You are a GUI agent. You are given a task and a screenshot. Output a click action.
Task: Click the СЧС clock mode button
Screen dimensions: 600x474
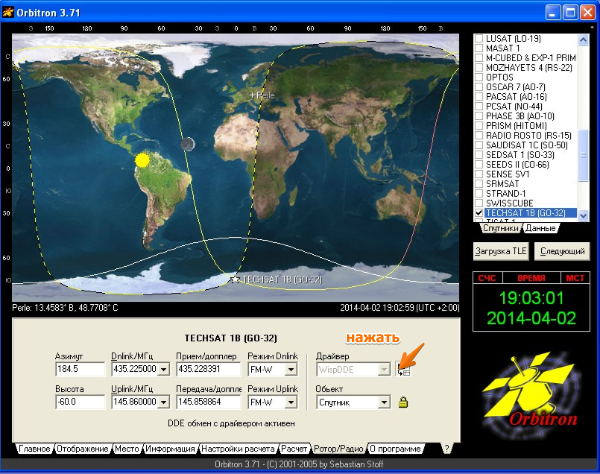pyautogui.click(x=487, y=278)
